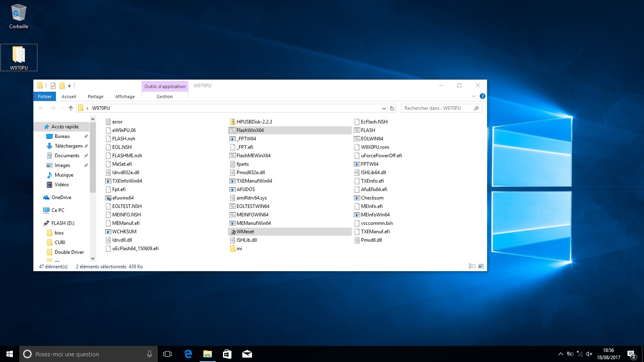
Task: Open the Microsoft Store taskbar icon
Action: pyautogui.click(x=227, y=354)
